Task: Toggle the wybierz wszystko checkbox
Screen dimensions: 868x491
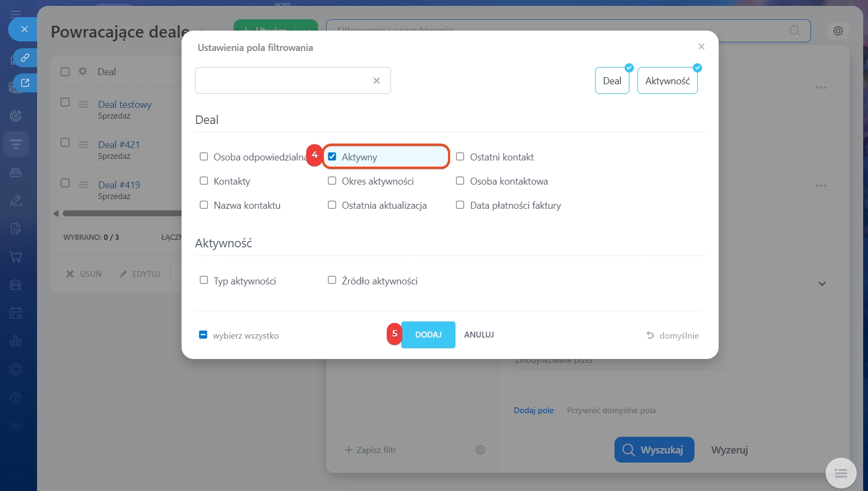Action: point(203,335)
